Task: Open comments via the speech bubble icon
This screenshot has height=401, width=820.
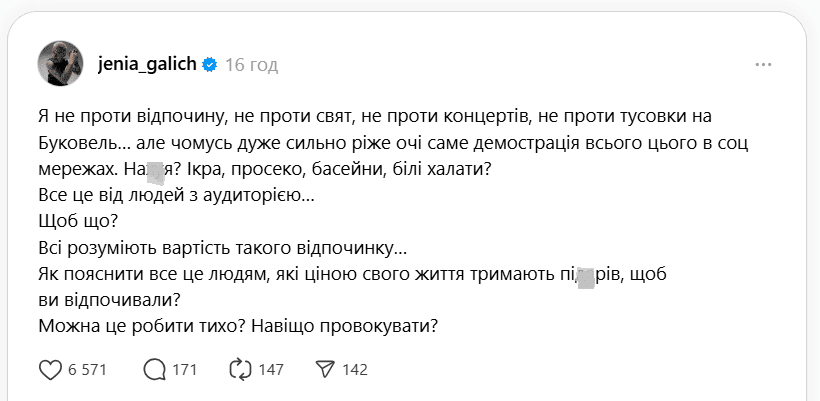Action: click(155, 370)
